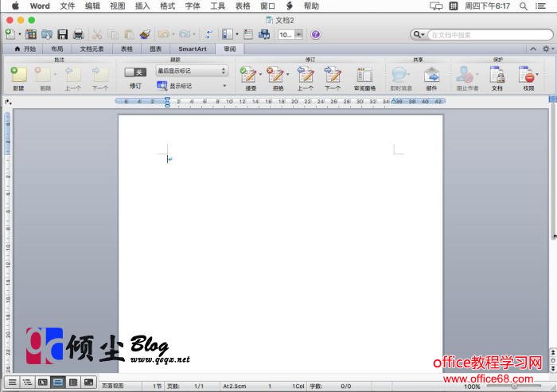
Task: Click the purple help icon
Action: (315, 34)
